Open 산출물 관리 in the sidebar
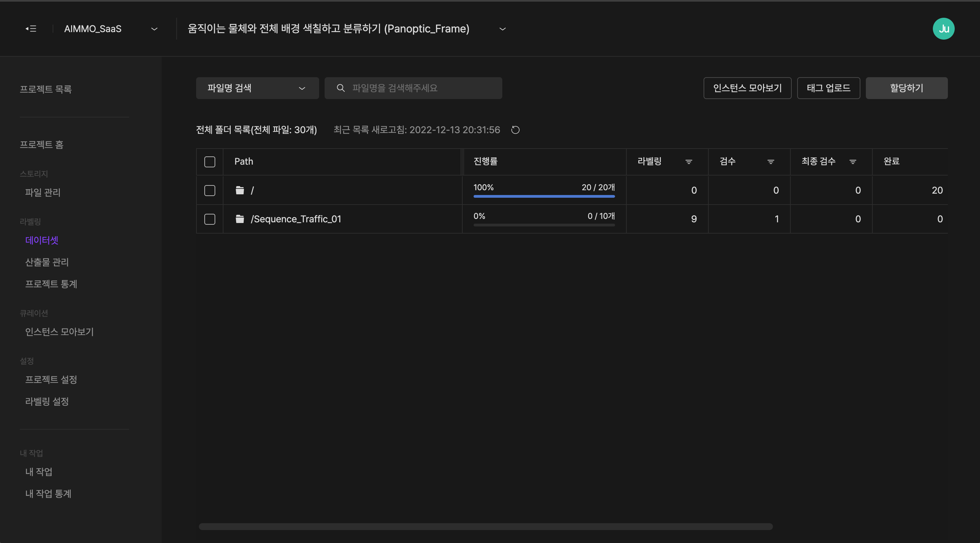Screen dimensions: 980x543 tap(47, 262)
